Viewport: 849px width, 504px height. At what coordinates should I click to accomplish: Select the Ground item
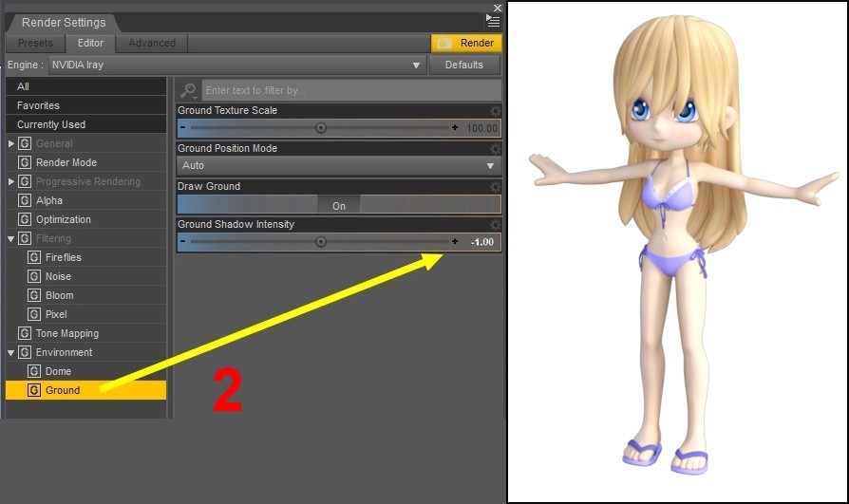tap(85, 390)
